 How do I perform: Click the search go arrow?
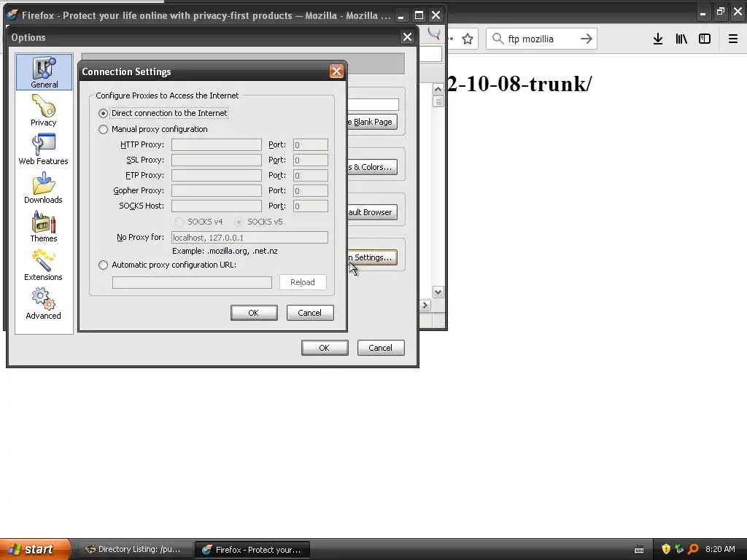(586, 39)
